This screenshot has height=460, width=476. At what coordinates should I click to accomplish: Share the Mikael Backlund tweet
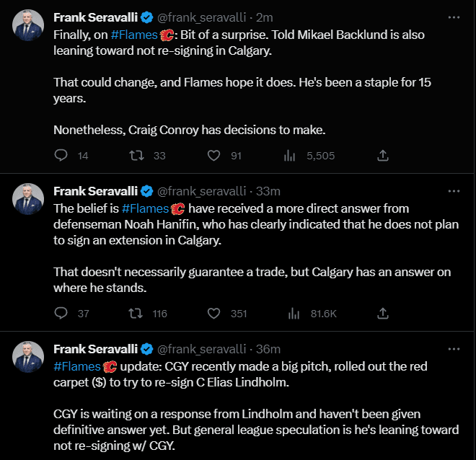click(384, 155)
